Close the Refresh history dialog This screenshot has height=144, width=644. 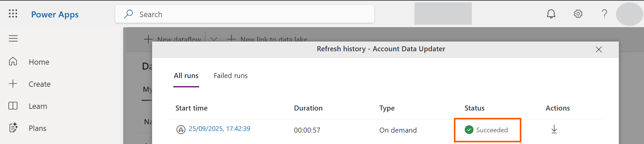coord(598,49)
